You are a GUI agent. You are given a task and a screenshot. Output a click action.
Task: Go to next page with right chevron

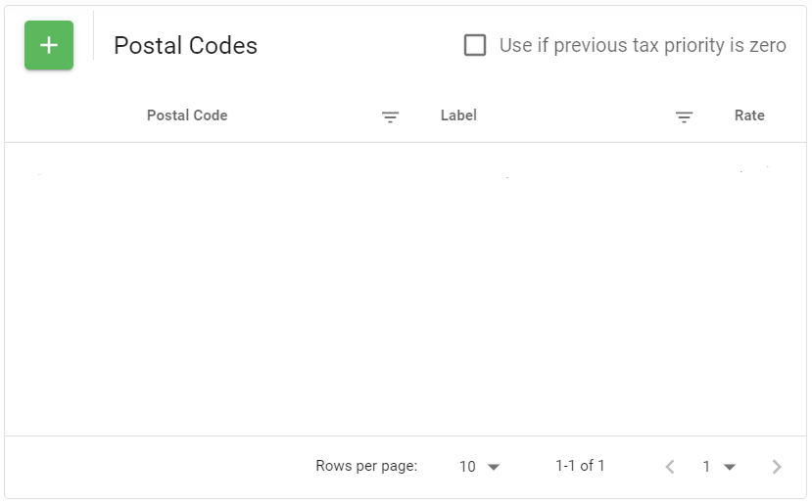pyautogui.click(x=777, y=466)
